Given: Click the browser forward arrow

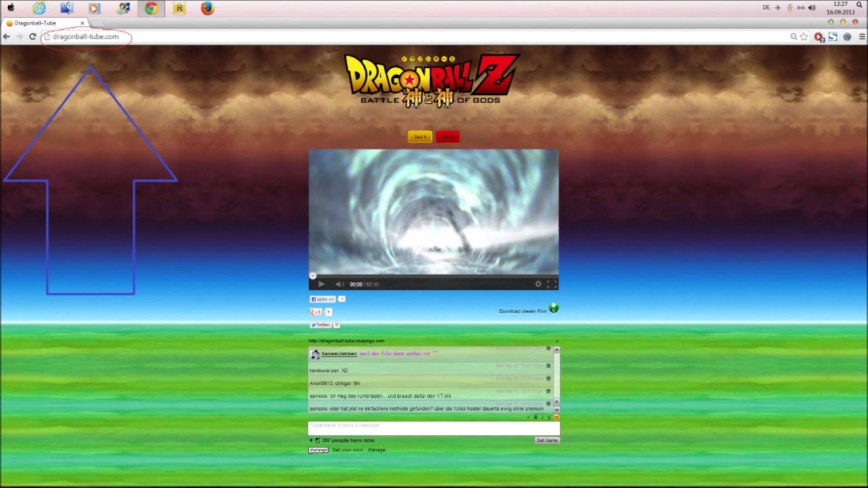Looking at the screenshot, I should tap(19, 37).
